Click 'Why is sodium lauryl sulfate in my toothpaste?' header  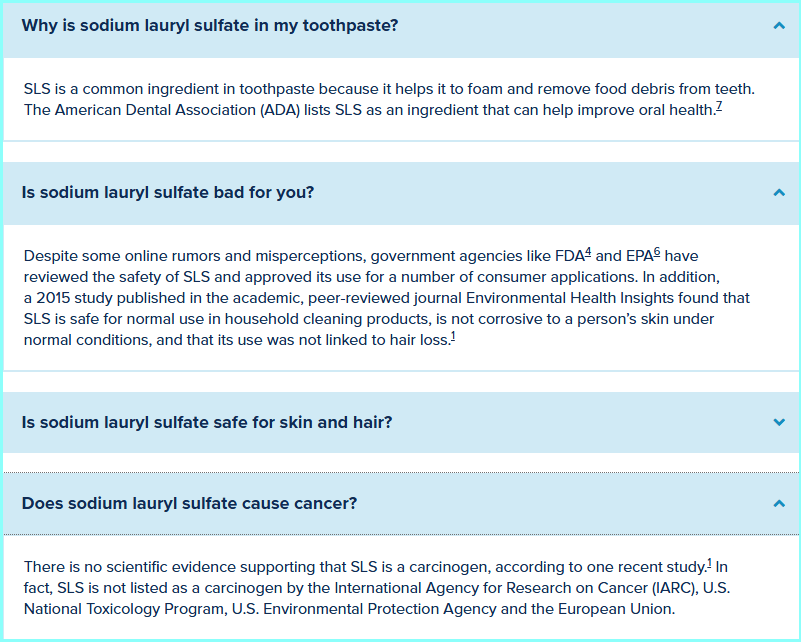tap(210, 25)
